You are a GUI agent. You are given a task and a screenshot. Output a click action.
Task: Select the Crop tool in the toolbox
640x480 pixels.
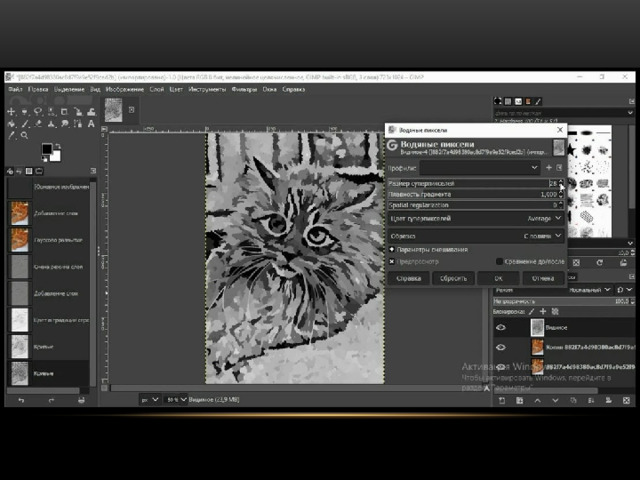(64, 111)
